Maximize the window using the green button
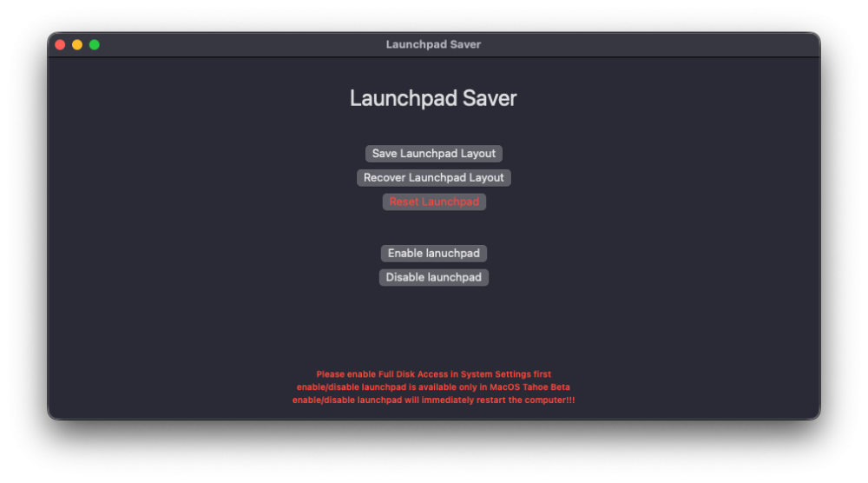 pyautogui.click(x=95, y=45)
